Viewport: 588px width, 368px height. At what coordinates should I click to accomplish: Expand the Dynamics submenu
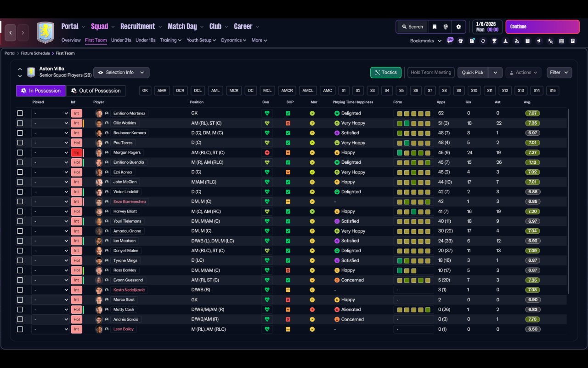234,40
